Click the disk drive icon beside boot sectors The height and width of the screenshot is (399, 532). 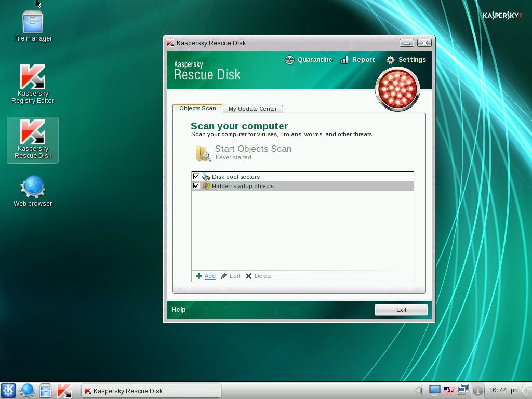tap(206, 177)
